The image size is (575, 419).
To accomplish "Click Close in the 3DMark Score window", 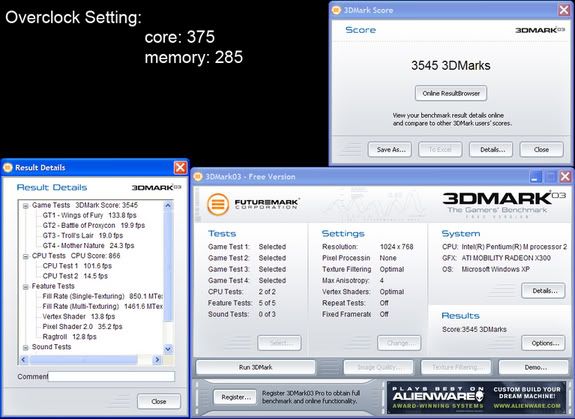I will 541,150.
